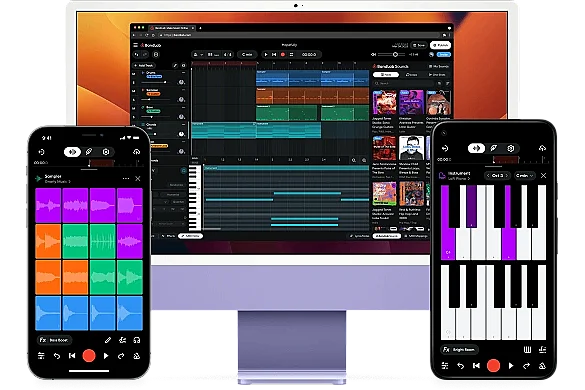The image size is (585, 390).
Task: Click the Save button in desktop studio
Action: pyautogui.click(x=419, y=45)
